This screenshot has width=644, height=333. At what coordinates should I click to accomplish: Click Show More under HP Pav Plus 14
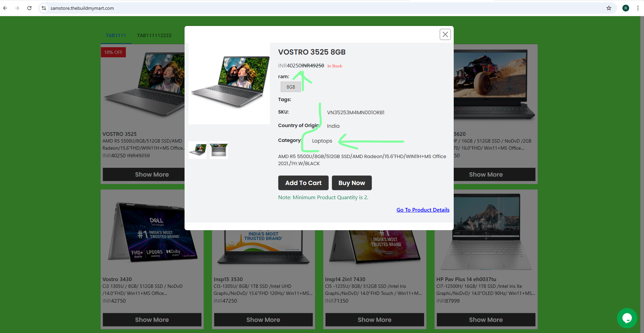(486, 320)
